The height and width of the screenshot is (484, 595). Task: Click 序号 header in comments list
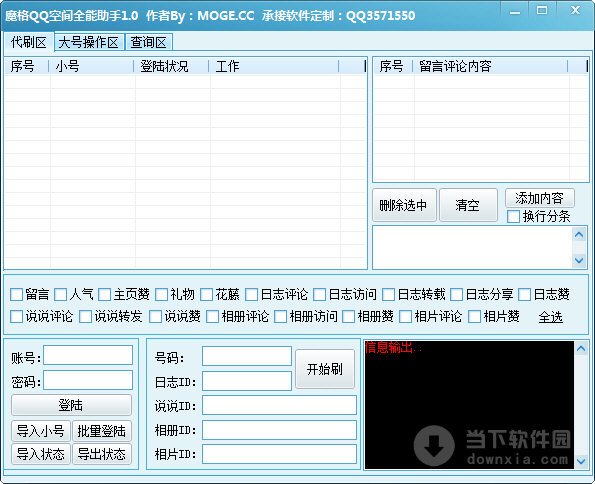tap(393, 66)
